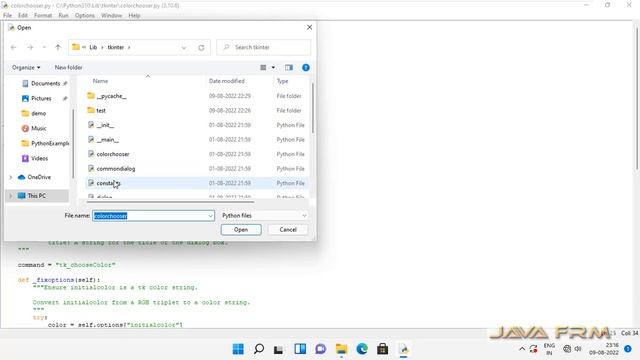Open Microsoft Edge from the taskbar
Image resolution: width=640 pixels, height=360 pixels.
[x=362, y=349]
